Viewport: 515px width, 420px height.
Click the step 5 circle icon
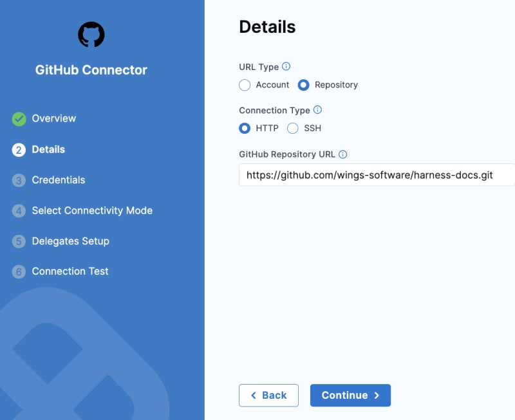click(x=19, y=241)
